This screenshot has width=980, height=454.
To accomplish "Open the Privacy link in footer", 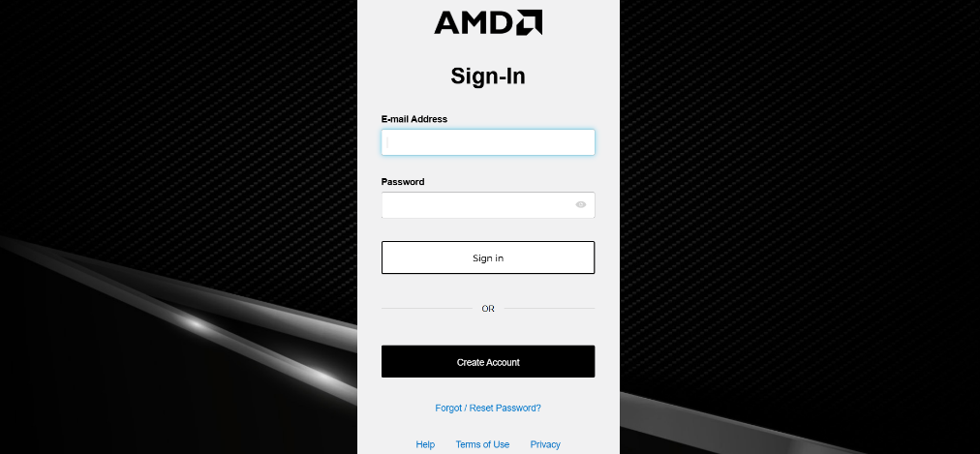I will (x=545, y=444).
